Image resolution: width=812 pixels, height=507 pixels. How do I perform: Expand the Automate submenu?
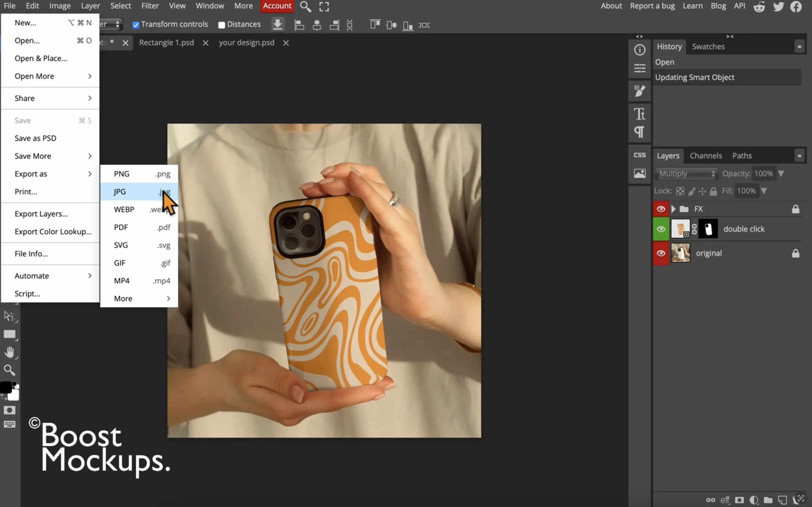[x=50, y=276]
